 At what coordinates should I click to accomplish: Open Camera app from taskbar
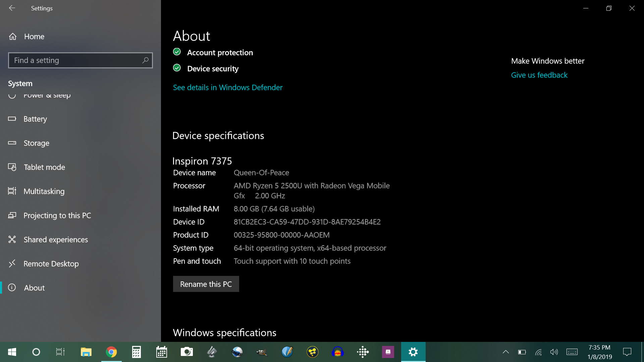click(x=187, y=352)
